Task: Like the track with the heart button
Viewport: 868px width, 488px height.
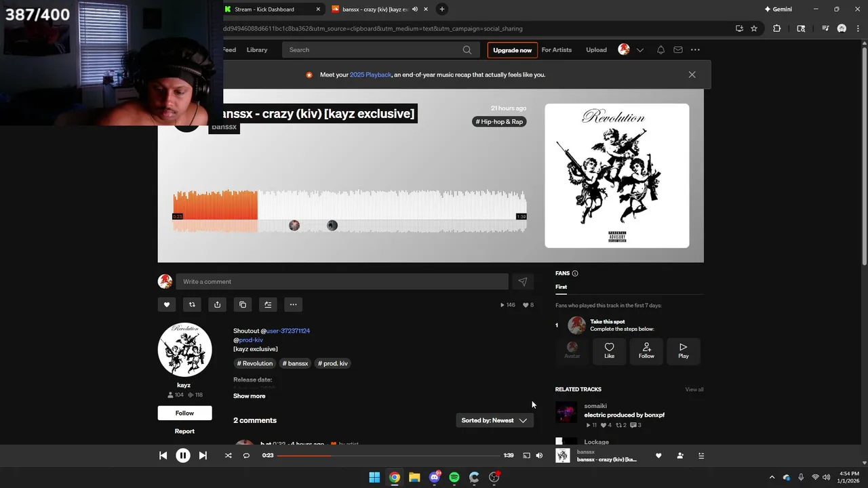Action: [167, 304]
